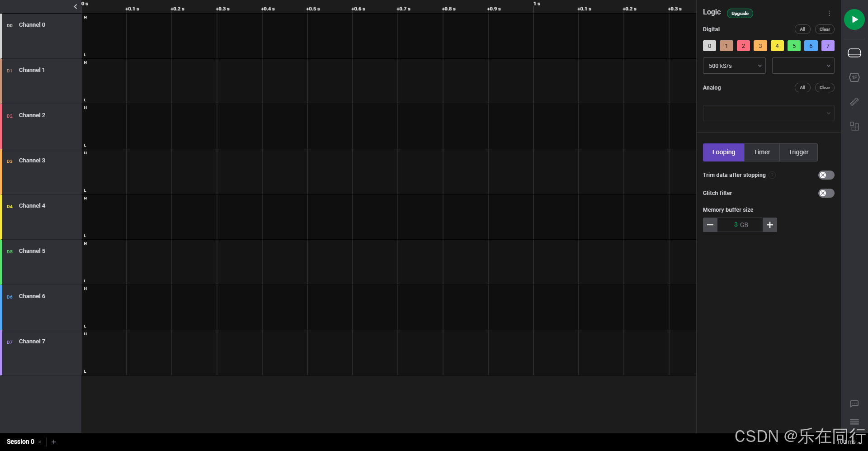868x451 pixels.
Task: Decrease memory buffer size
Action: click(710, 225)
